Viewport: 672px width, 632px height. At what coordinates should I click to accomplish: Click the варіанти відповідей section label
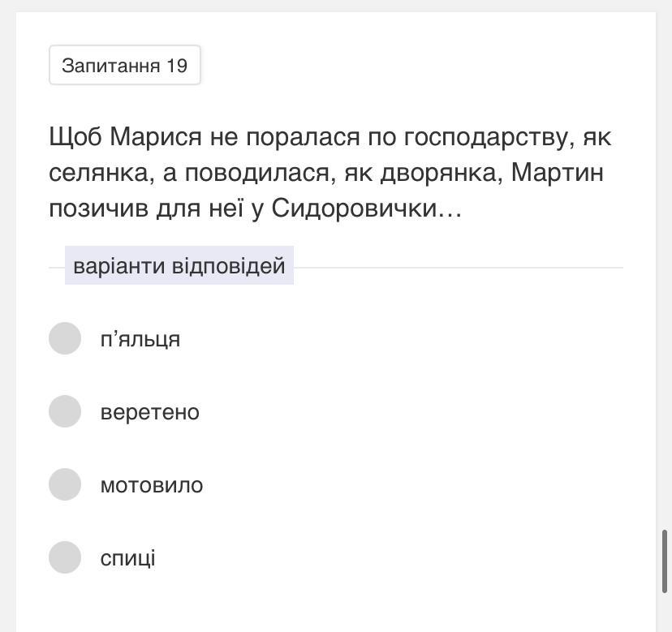[x=179, y=266]
